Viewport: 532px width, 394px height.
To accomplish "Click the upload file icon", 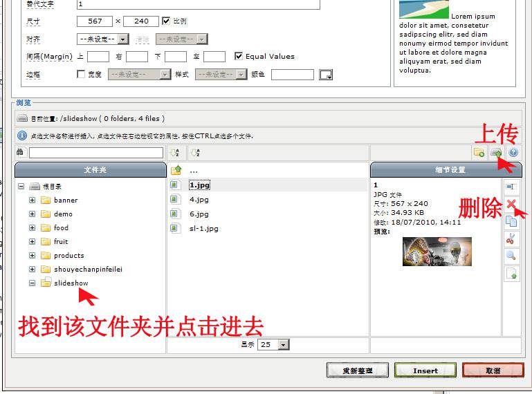I will coord(495,153).
